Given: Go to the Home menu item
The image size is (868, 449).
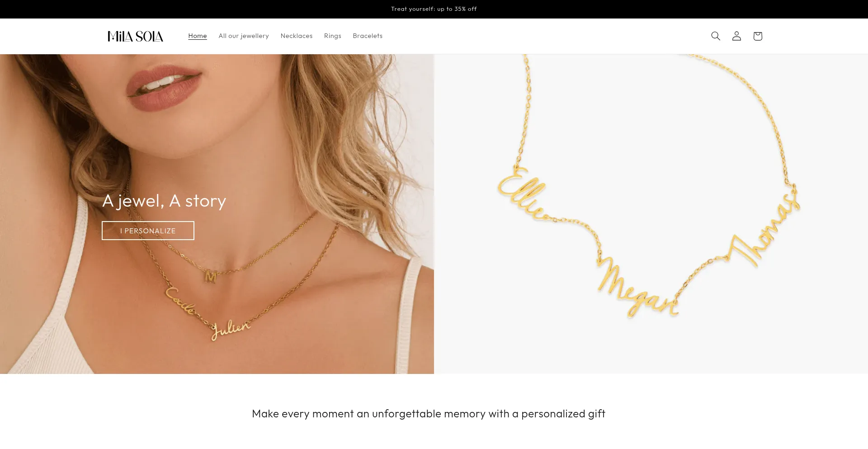Looking at the screenshot, I should pyautogui.click(x=198, y=36).
